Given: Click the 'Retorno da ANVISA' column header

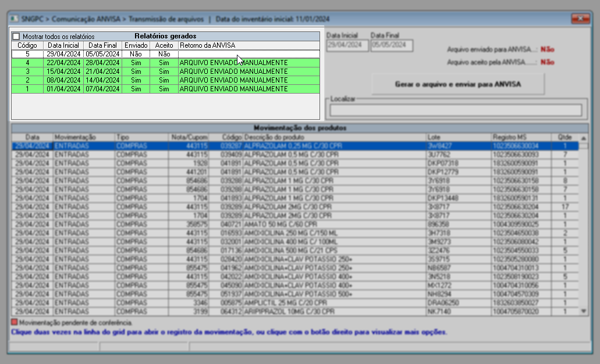Looking at the screenshot, I should pyautogui.click(x=249, y=45).
